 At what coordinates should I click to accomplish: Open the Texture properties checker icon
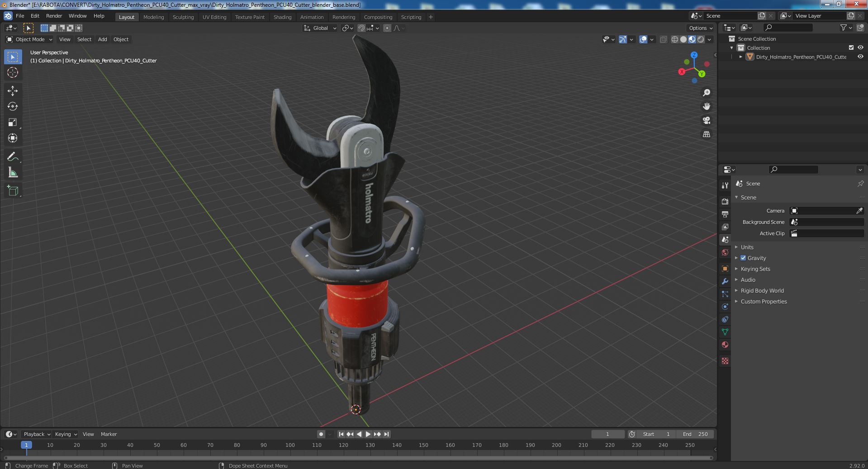pyautogui.click(x=725, y=361)
